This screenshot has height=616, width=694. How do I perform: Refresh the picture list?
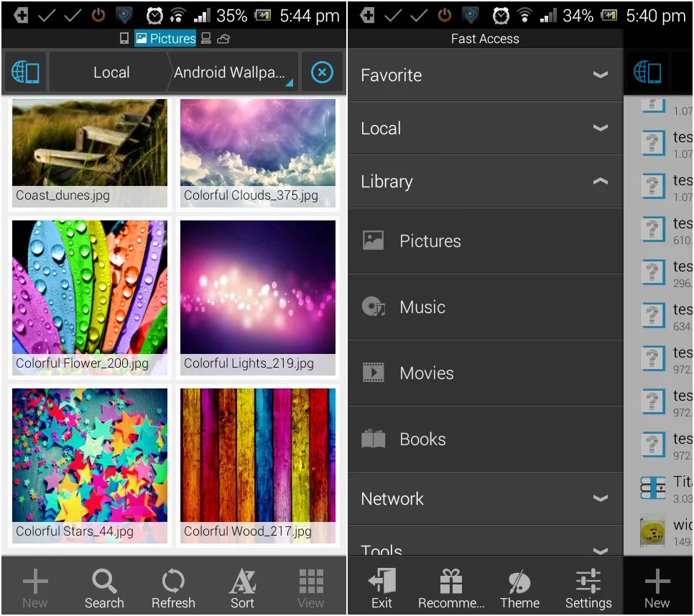[173, 587]
